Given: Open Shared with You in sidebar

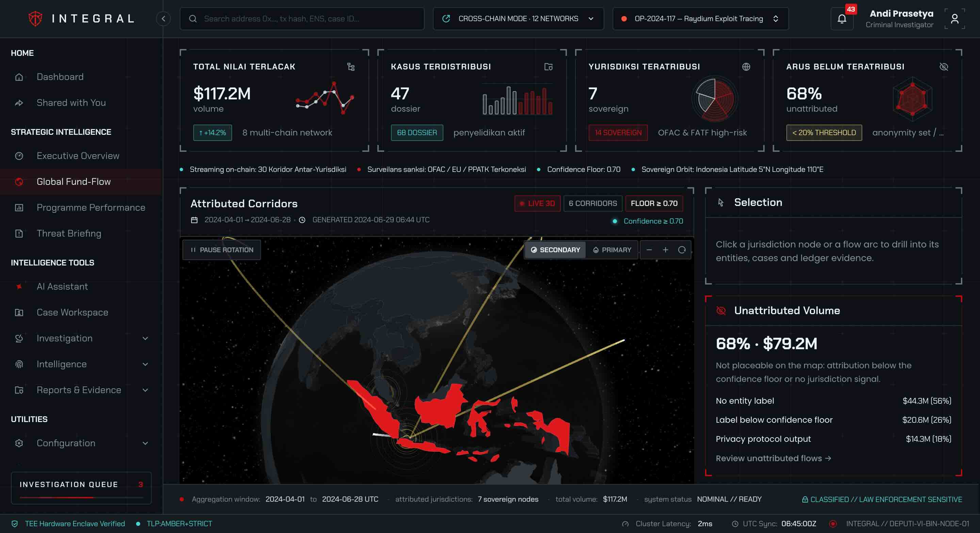Looking at the screenshot, I should [x=81, y=102].
